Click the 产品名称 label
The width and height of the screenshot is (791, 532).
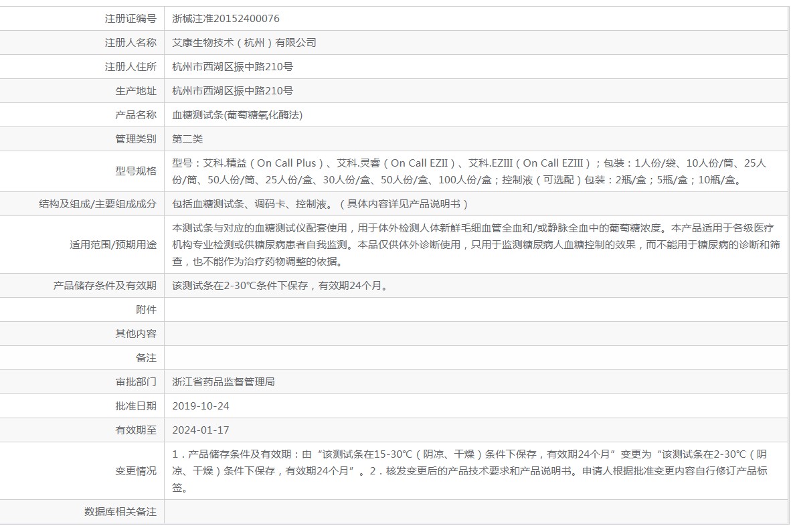pos(136,115)
